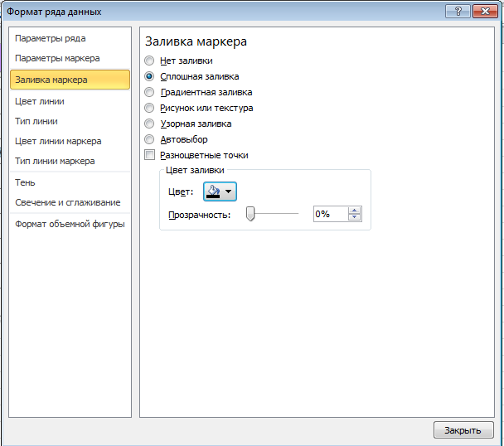The height and width of the screenshot is (446, 504).
Task: Close dialog with red X icon
Action: point(485,12)
